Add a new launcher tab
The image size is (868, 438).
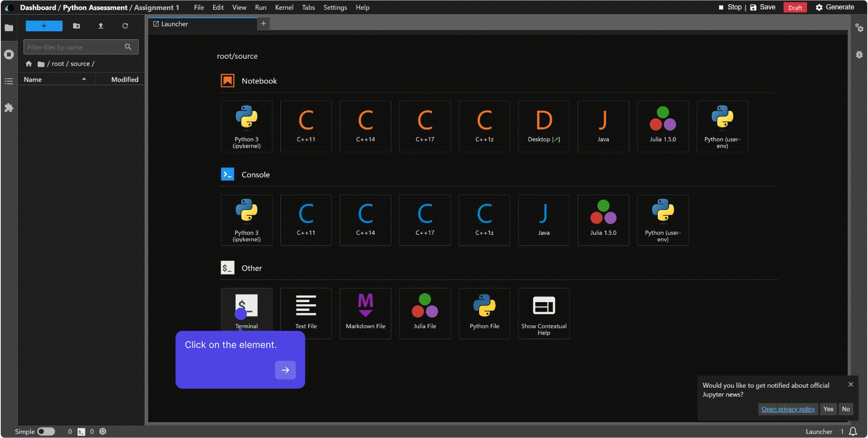pos(263,24)
